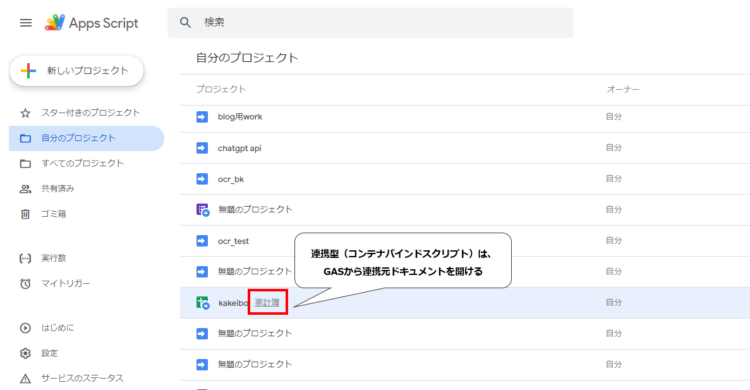Open 実行数 via its brackets icon
Image resolution: width=750 pixels, height=390 pixels.
pyautogui.click(x=25, y=258)
